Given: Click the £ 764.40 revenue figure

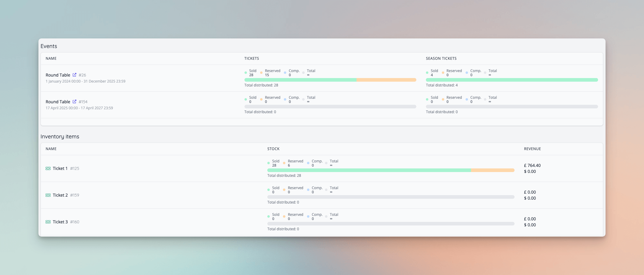Looking at the screenshot, I should (x=532, y=165).
